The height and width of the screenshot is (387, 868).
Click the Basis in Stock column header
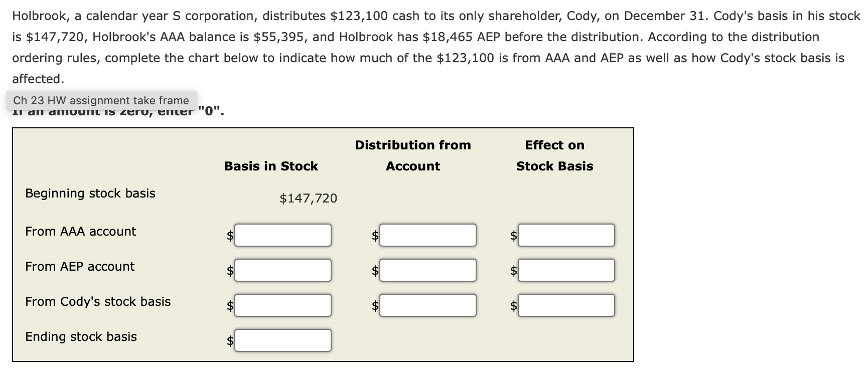click(271, 166)
